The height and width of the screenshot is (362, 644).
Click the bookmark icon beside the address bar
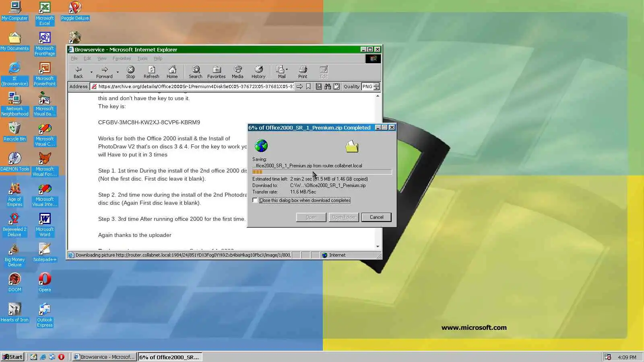point(308,86)
